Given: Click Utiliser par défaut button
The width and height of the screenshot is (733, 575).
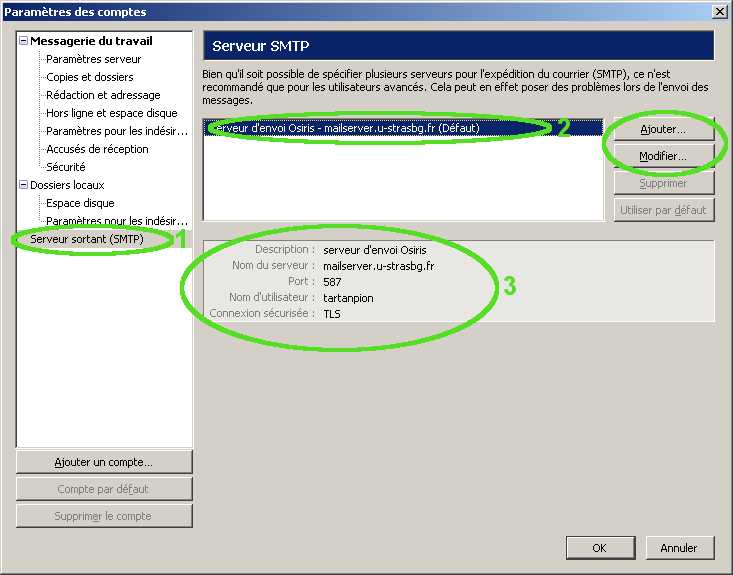Looking at the screenshot, I should (663, 210).
